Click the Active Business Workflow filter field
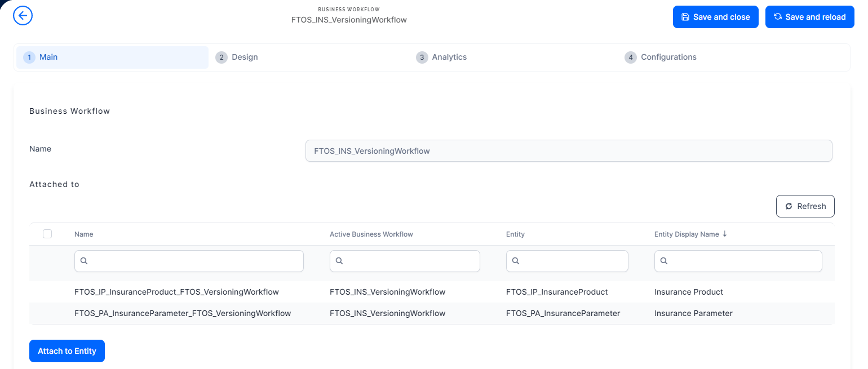Image resolution: width=868 pixels, height=369 pixels. [x=410, y=261]
